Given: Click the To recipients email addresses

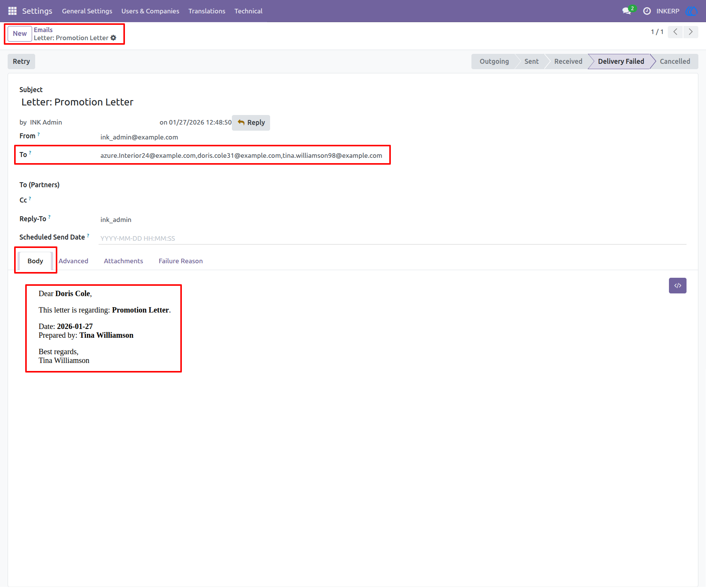Looking at the screenshot, I should (241, 156).
